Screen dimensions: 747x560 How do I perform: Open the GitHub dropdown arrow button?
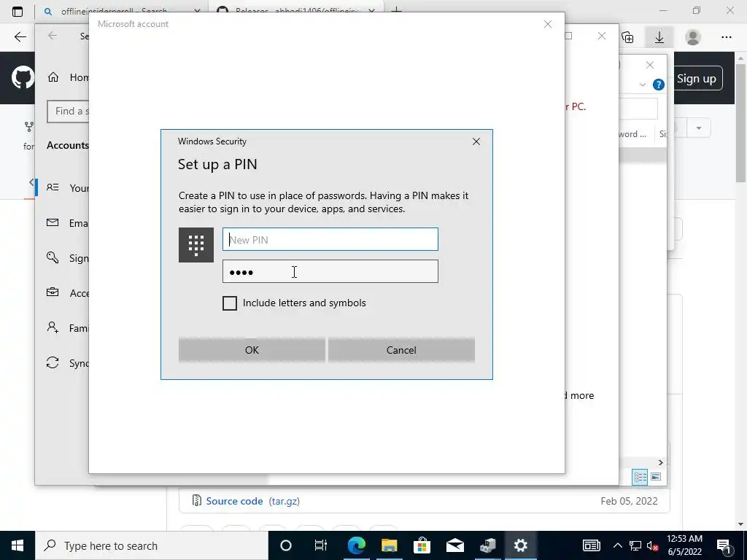click(698, 128)
